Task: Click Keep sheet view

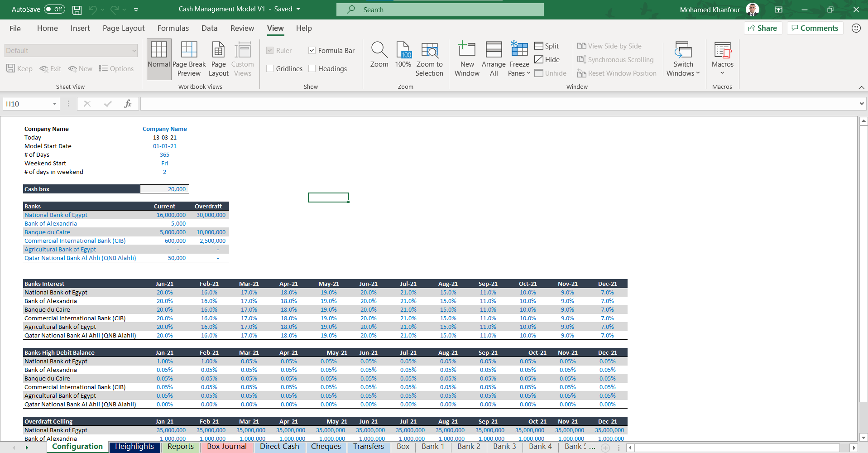Action: point(19,68)
